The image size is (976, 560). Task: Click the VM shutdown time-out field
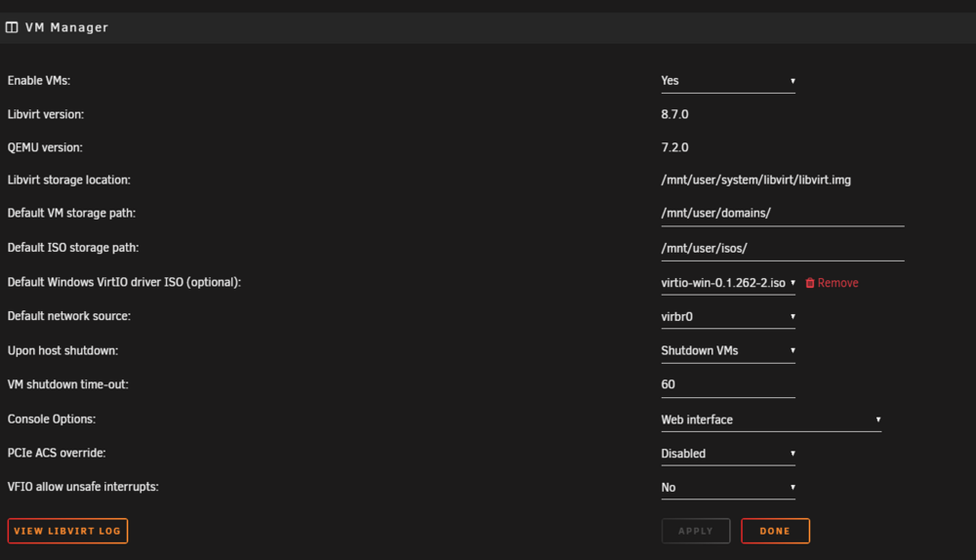pos(728,385)
